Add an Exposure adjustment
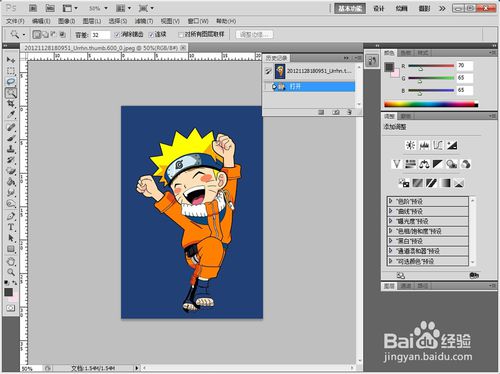Viewport: 500px width, 374px height. (452, 145)
